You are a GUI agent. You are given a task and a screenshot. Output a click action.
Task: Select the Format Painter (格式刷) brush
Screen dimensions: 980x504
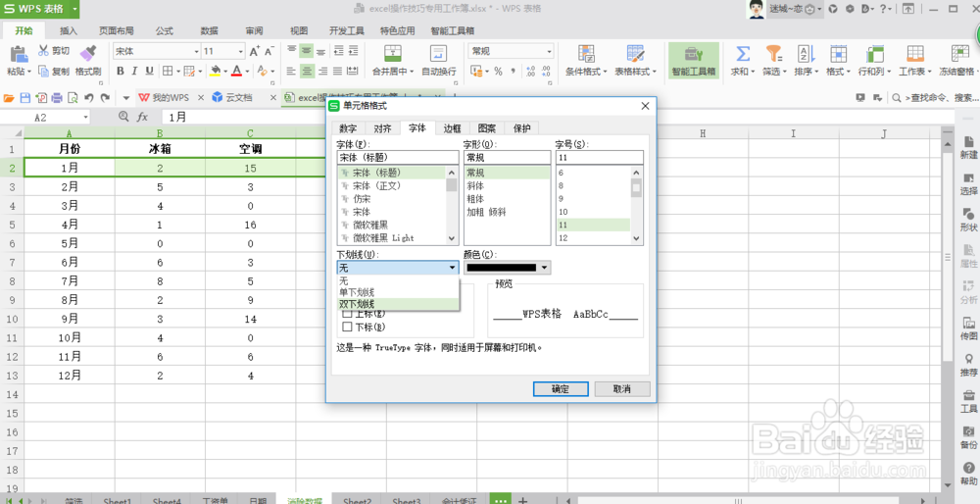pos(88,53)
